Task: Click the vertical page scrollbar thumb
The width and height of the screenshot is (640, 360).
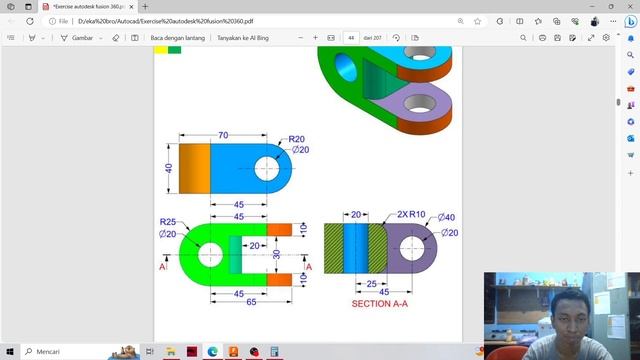Action: click(x=618, y=102)
